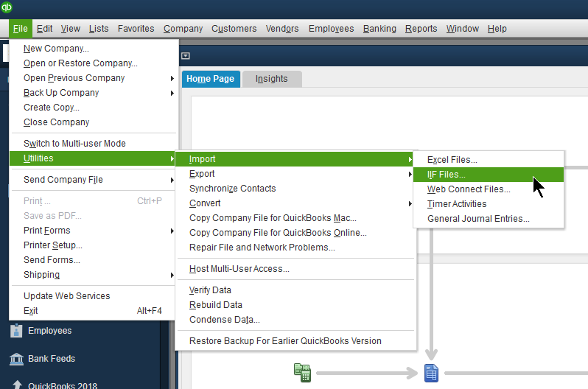Screen dimensions: 588x389
Task: Select Repair File and Network Problems...
Action: (x=295, y=248)
